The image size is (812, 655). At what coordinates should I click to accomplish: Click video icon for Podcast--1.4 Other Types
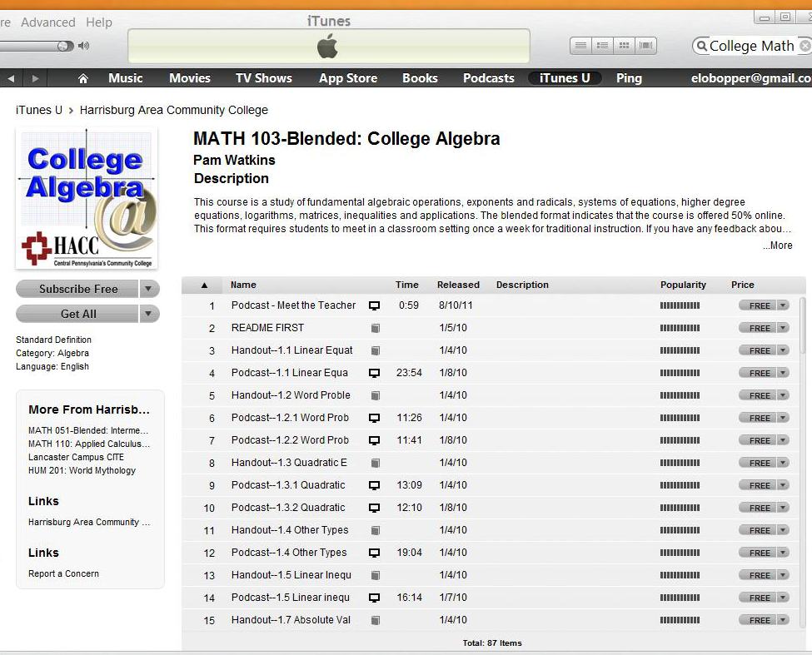375,553
